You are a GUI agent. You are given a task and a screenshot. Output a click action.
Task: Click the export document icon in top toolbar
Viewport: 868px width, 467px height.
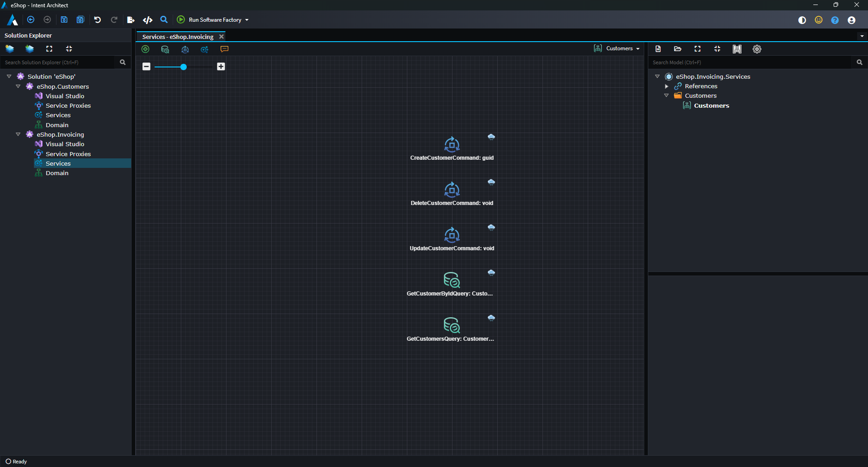pyautogui.click(x=131, y=20)
